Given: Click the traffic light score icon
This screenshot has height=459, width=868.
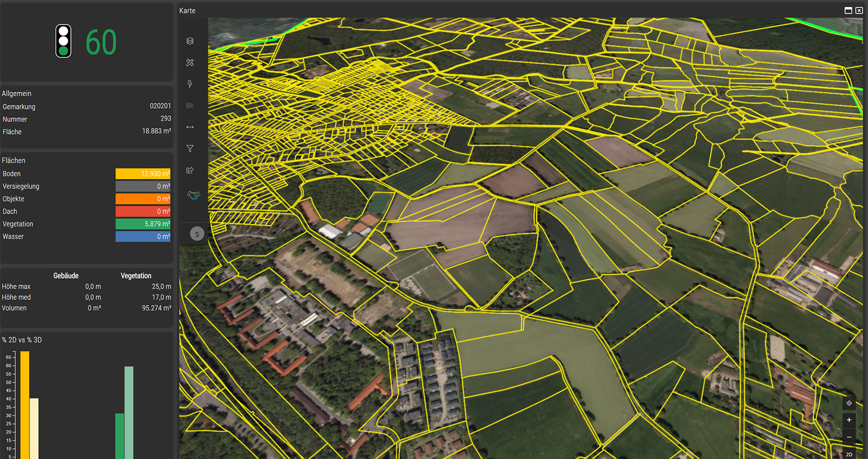Looking at the screenshot, I should pyautogui.click(x=63, y=42).
